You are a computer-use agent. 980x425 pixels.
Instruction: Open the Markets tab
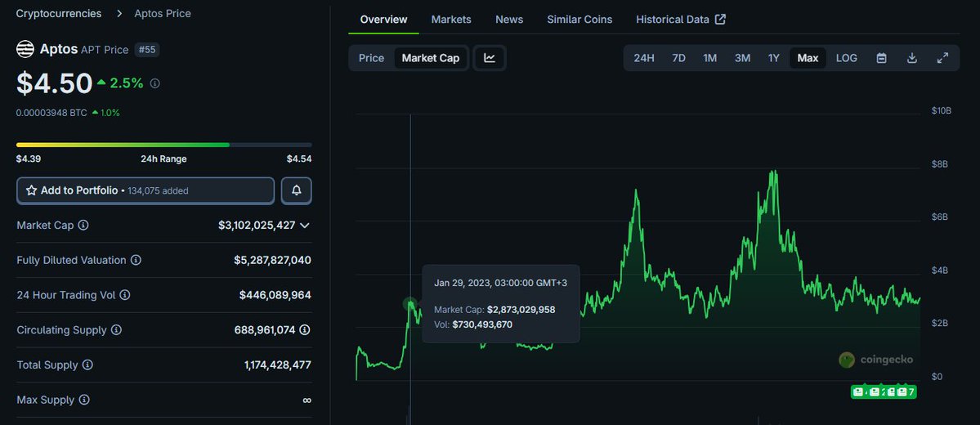(451, 20)
